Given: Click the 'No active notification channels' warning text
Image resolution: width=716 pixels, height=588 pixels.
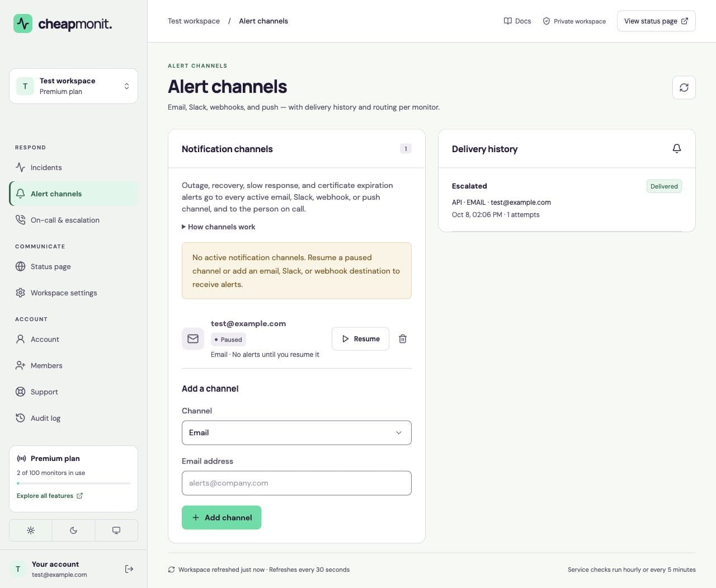Looking at the screenshot, I should pos(296,271).
